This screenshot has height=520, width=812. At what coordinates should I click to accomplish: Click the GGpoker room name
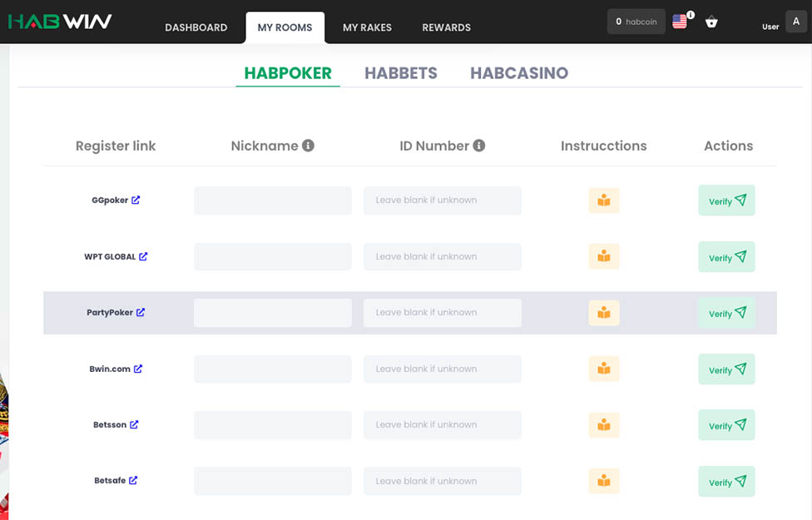110,201
